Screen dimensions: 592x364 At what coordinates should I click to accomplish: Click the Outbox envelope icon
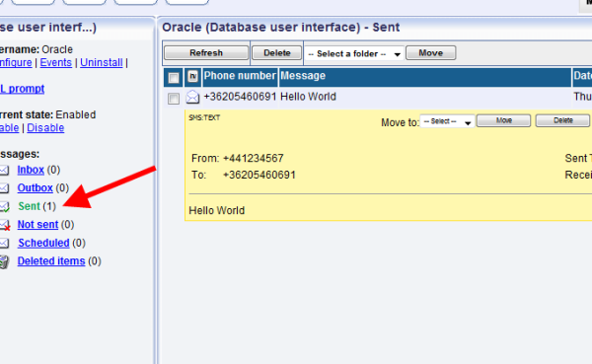(4, 188)
